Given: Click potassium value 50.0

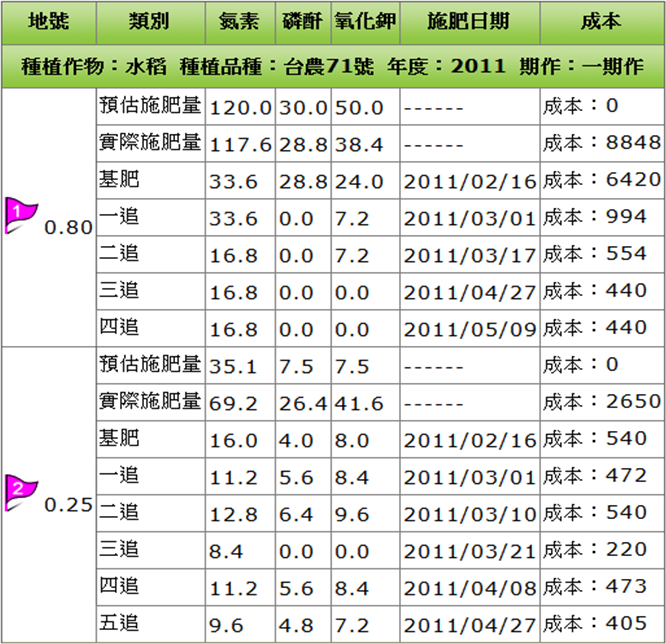Looking at the screenshot, I should click(x=359, y=108).
